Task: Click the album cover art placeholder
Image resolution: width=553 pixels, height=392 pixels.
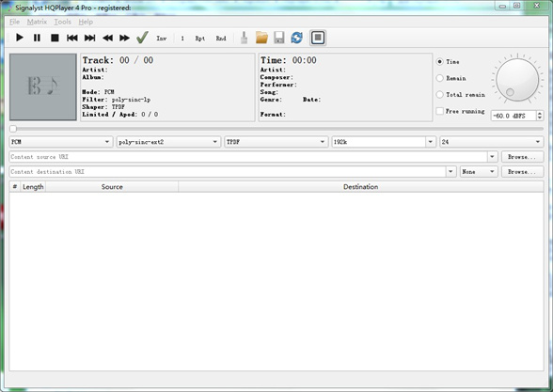Action: pyautogui.click(x=43, y=86)
